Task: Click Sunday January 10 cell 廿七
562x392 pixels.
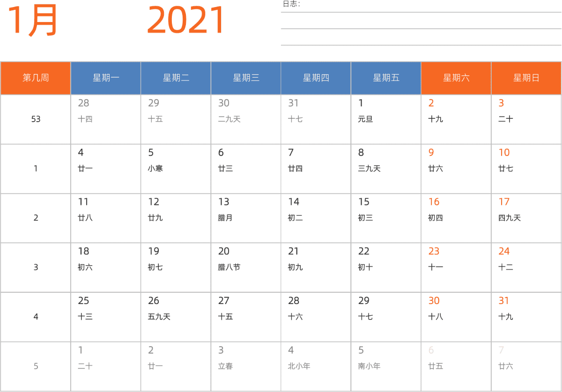Action: click(526, 169)
